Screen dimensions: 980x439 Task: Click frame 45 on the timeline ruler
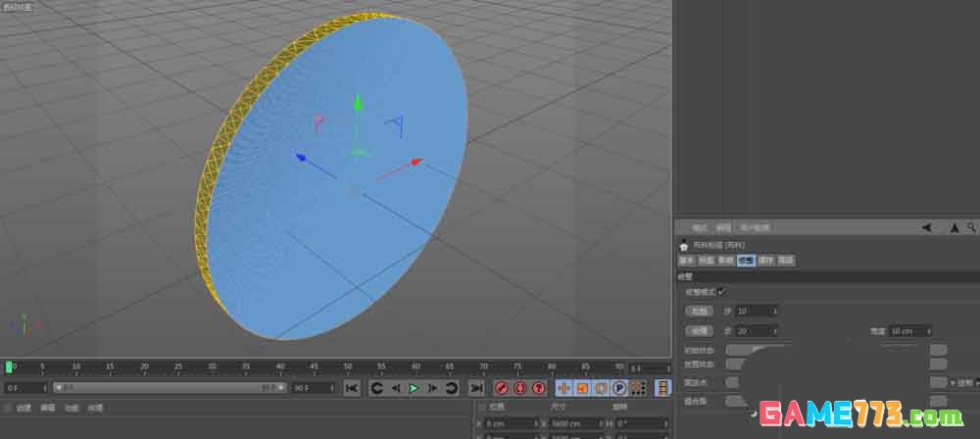pyautogui.click(x=314, y=367)
